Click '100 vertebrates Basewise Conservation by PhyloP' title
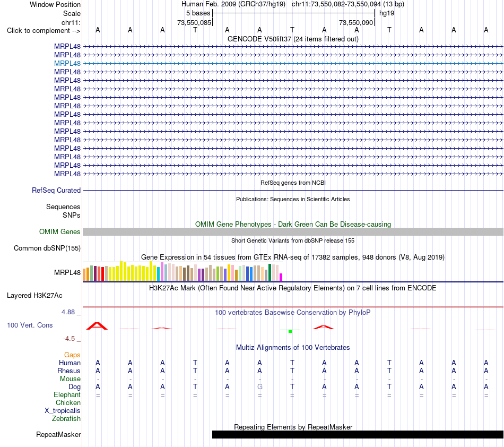The height and width of the screenshot is (447, 504). tap(293, 312)
